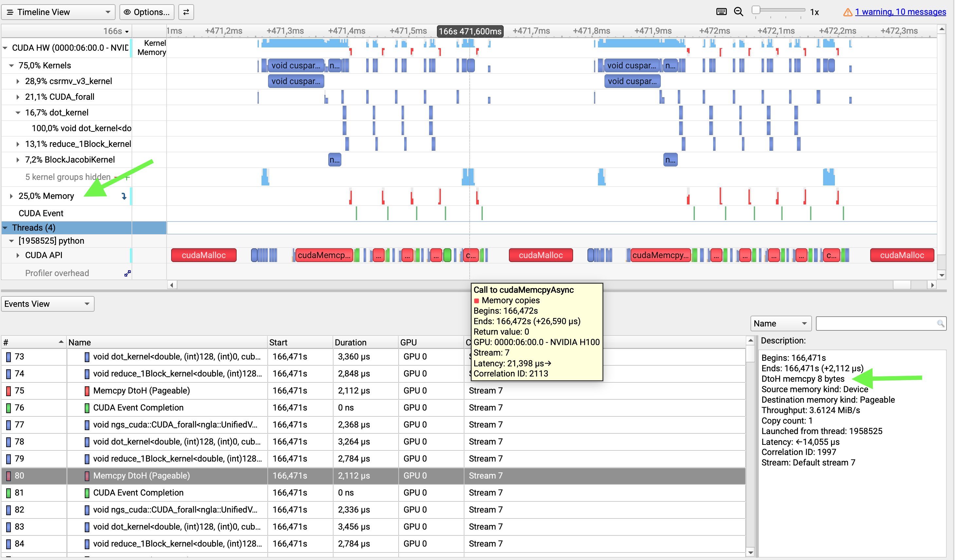
Task: Expand the 28,9% csrmv_v3_kernel row
Action: tap(18, 81)
